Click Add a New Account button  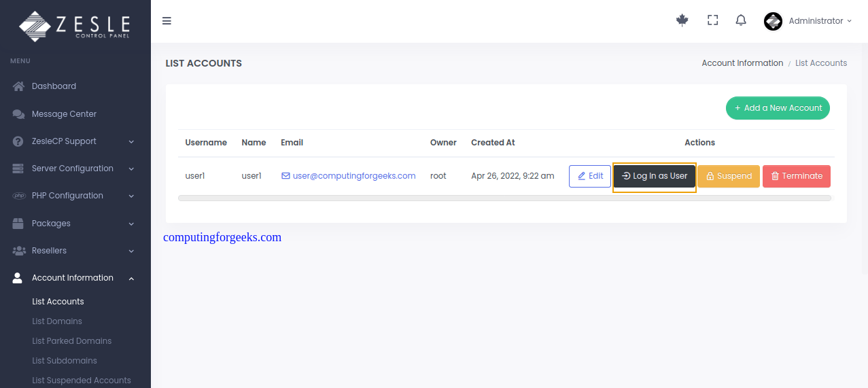778,108
